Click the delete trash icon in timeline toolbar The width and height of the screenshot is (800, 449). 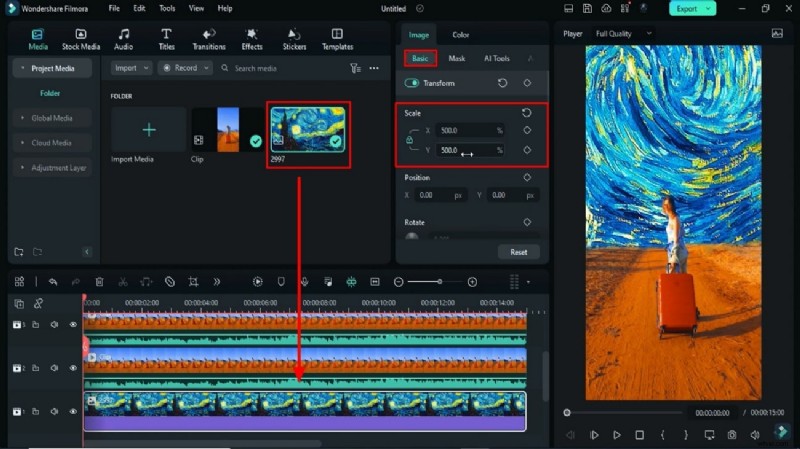(x=99, y=282)
